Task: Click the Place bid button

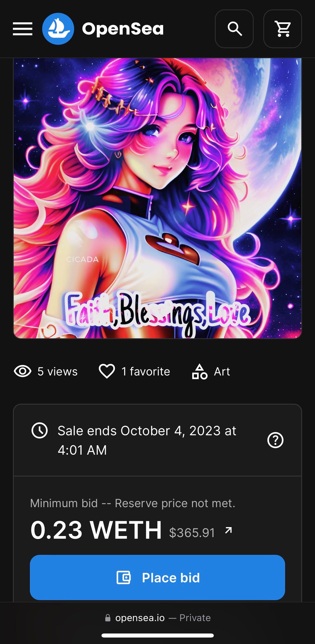Action: 157,577
